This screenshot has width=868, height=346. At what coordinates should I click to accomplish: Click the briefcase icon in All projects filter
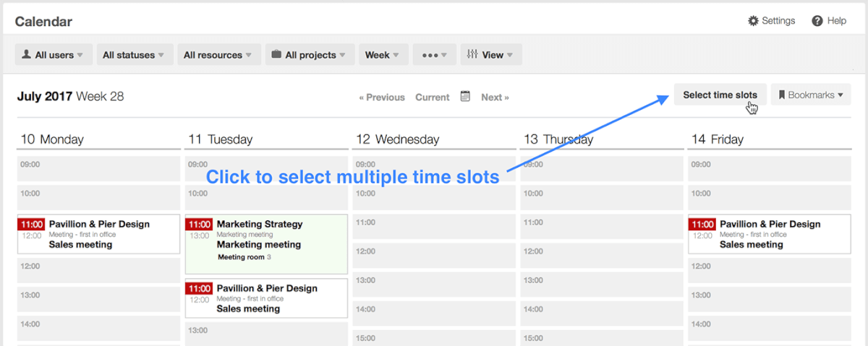(276, 55)
